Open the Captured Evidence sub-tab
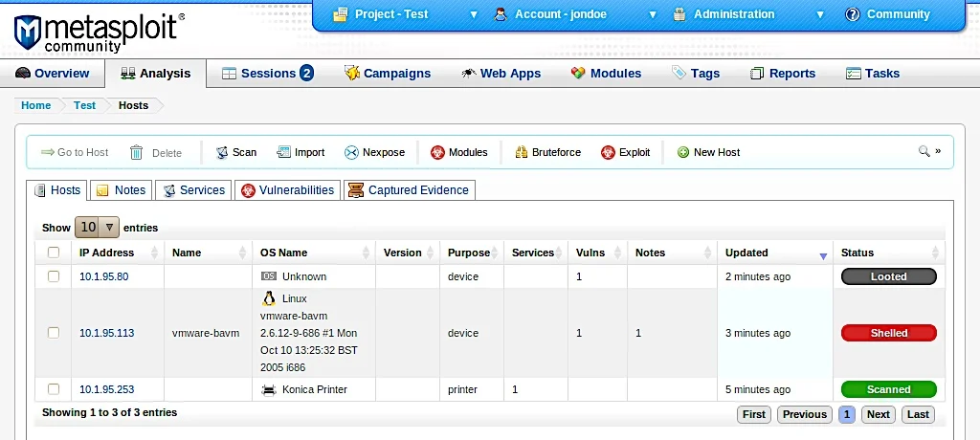980x440 pixels. pyautogui.click(x=410, y=190)
